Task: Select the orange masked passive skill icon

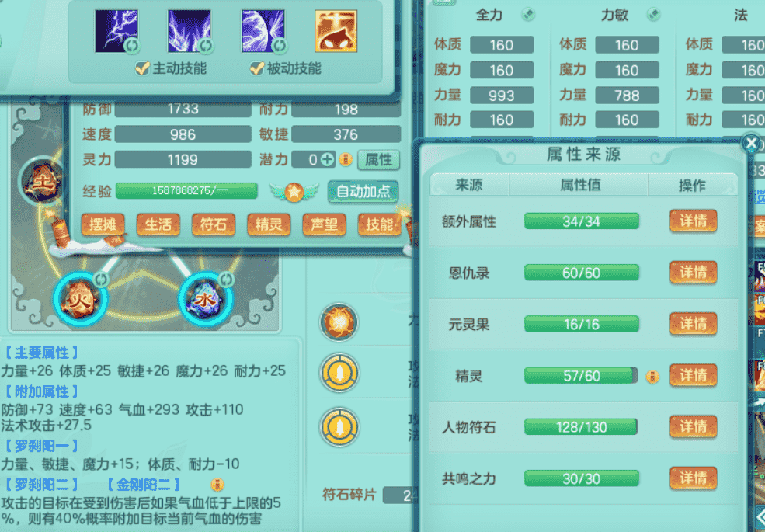Action: click(336, 31)
